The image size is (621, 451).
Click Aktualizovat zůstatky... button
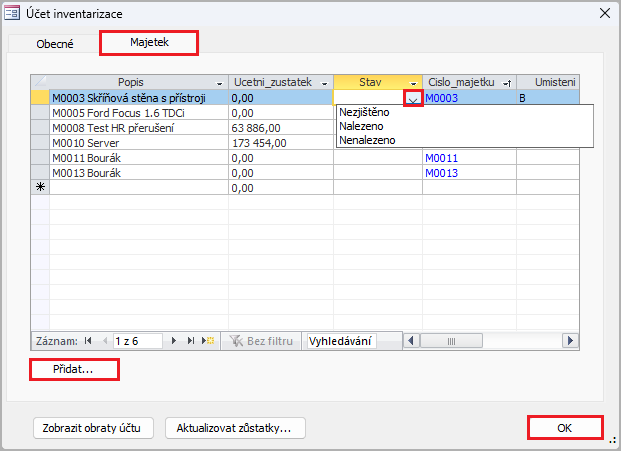(x=234, y=428)
